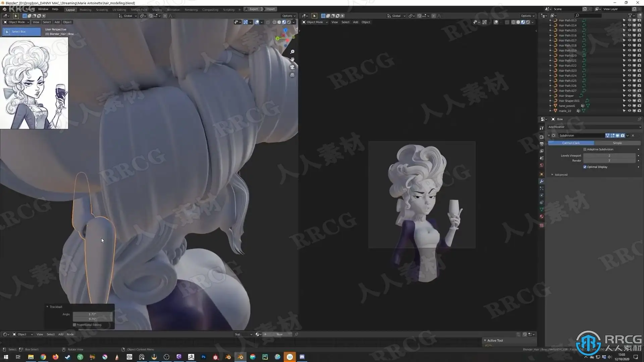Open the View Layer properties tab
Image resolution: width=644 pixels, height=362 pixels.
pos(541,151)
